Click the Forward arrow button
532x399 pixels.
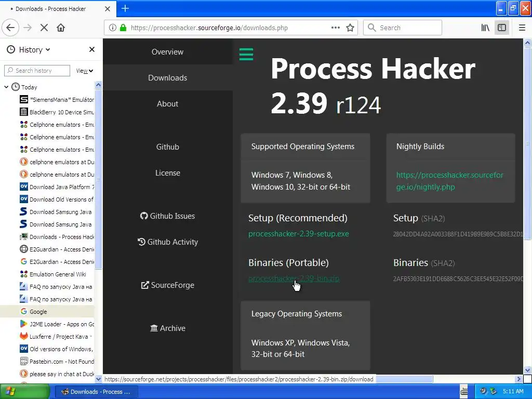point(28,28)
